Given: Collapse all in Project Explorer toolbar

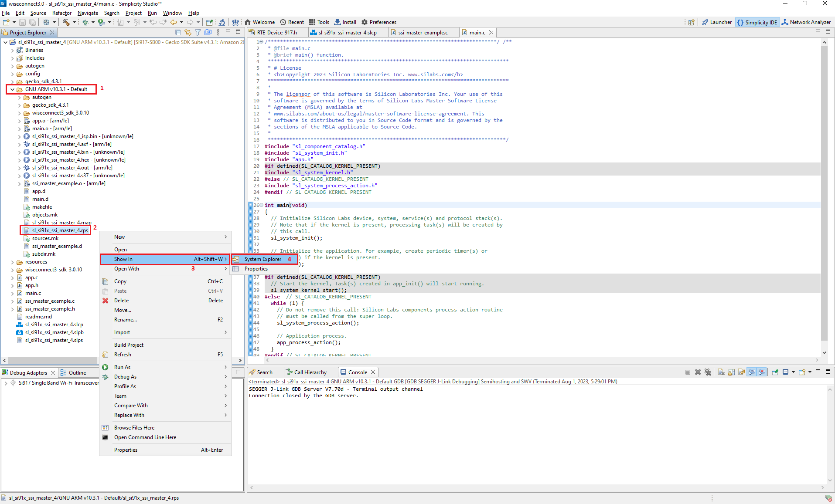Looking at the screenshot, I should (178, 32).
